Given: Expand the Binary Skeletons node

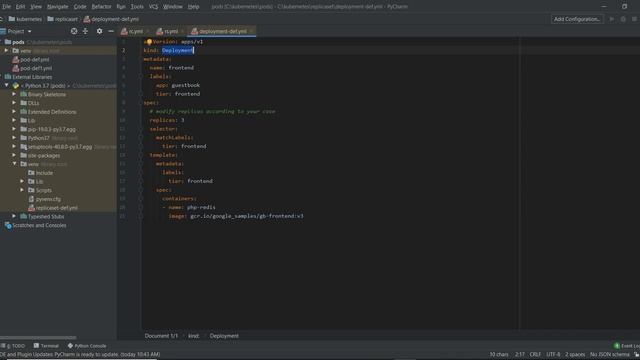Looking at the screenshot, I should click(14, 94).
